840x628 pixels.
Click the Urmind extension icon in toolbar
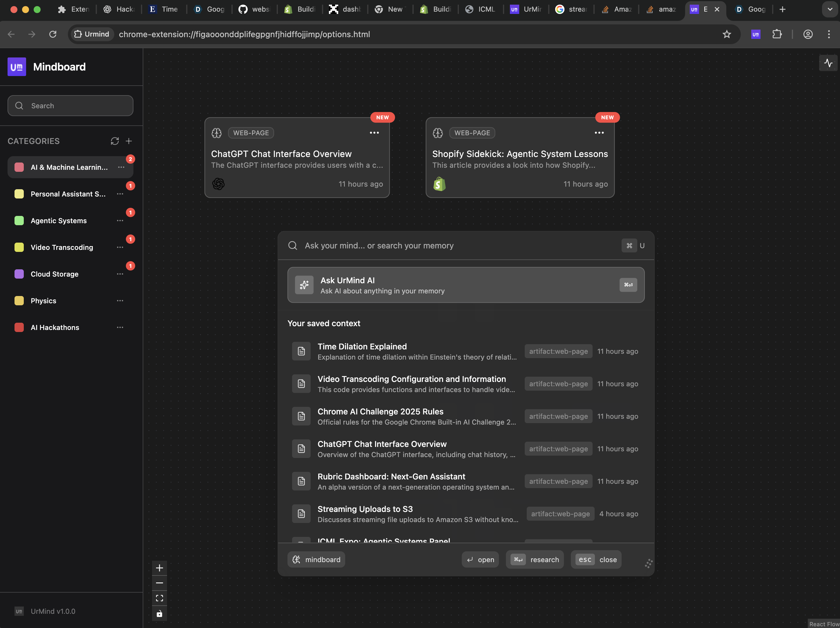tap(755, 34)
